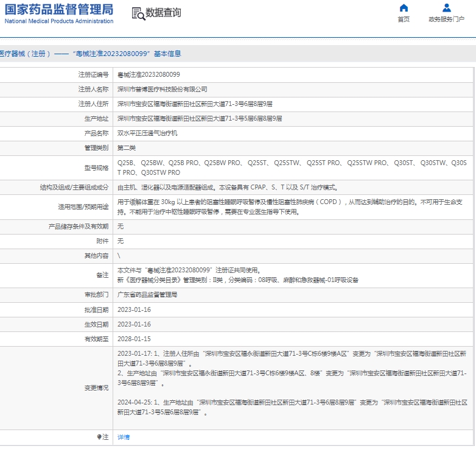
Task: Click the 注册人住所 address value
Action: coord(195,104)
